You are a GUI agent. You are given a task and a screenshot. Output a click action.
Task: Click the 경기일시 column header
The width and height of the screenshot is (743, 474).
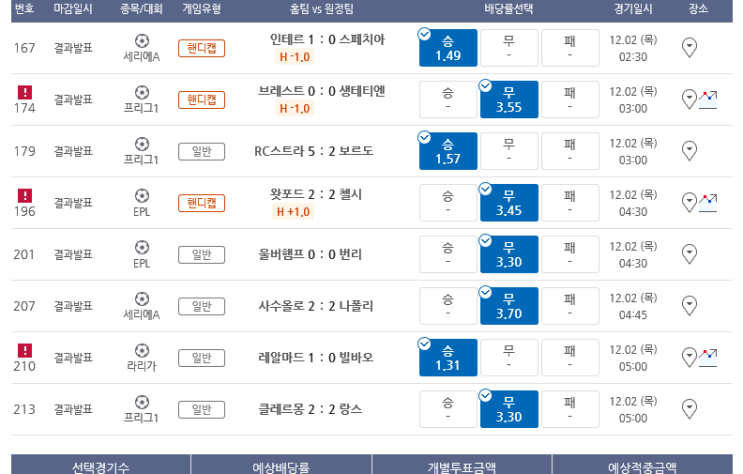[633, 9]
